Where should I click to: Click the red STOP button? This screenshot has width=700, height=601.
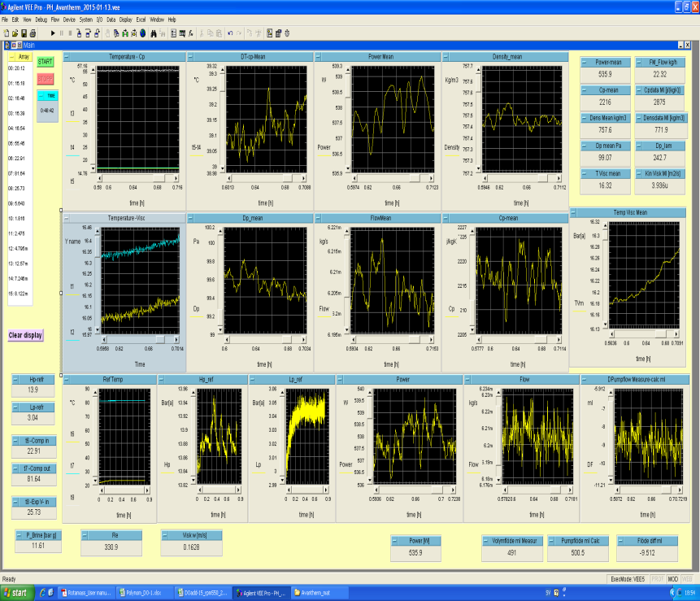pyautogui.click(x=45, y=79)
